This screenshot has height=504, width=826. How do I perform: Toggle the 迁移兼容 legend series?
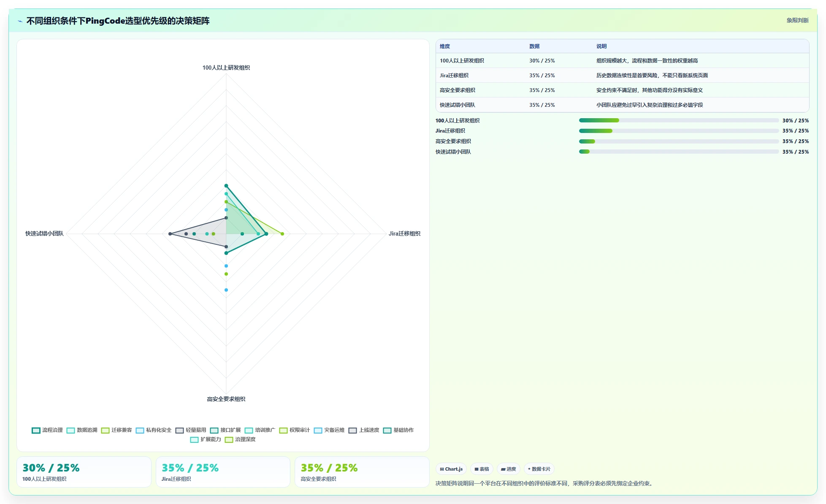click(116, 430)
